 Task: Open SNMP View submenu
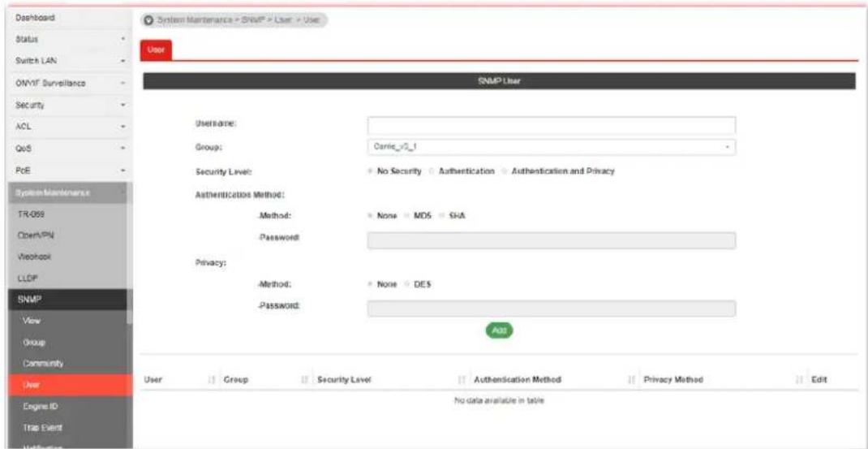pyautogui.click(x=67, y=321)
